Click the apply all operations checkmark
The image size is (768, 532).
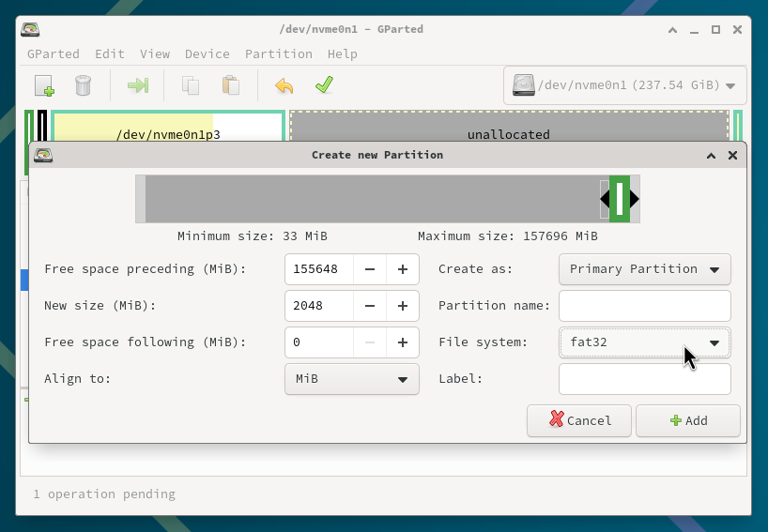pos(324,85)
